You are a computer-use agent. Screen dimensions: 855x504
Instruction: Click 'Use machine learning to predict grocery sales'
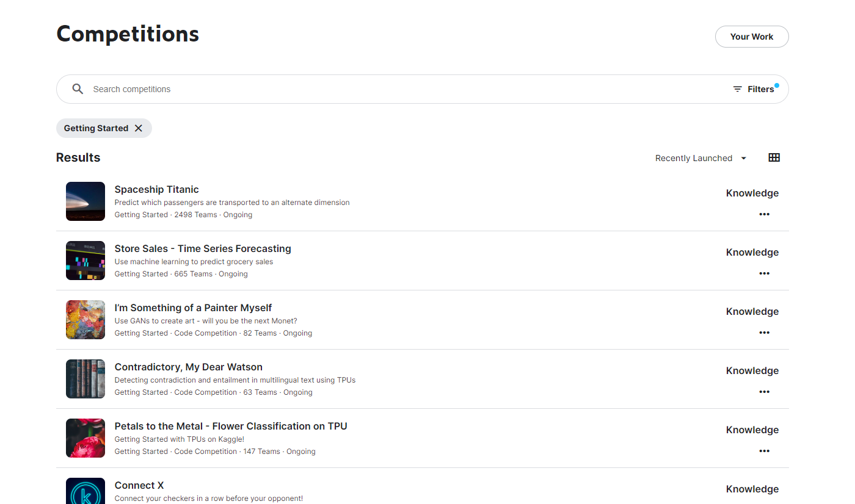[194, 262]
